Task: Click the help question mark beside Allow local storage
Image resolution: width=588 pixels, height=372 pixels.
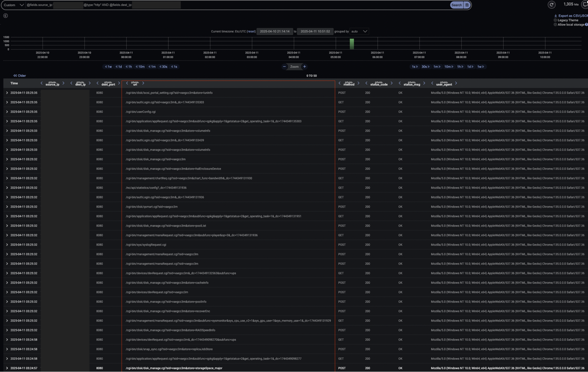Action: (x=586, y=25)
